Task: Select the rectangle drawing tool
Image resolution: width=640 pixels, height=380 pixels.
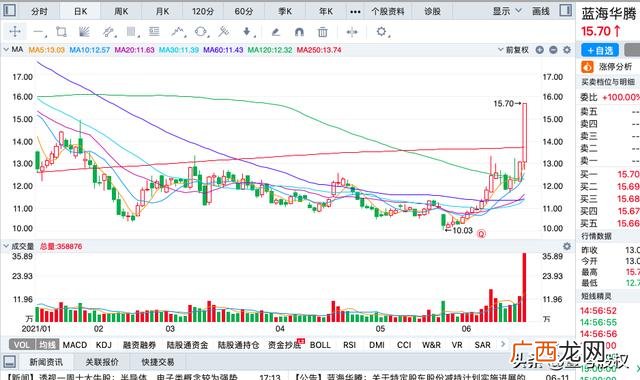Action: click(62, 31)
